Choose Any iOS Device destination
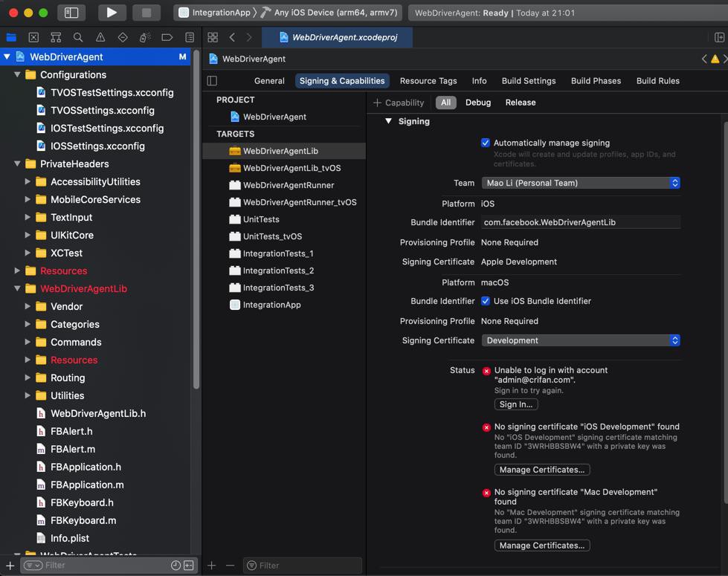This screenshot has width=728, height=576. click(x=329, y=13)
